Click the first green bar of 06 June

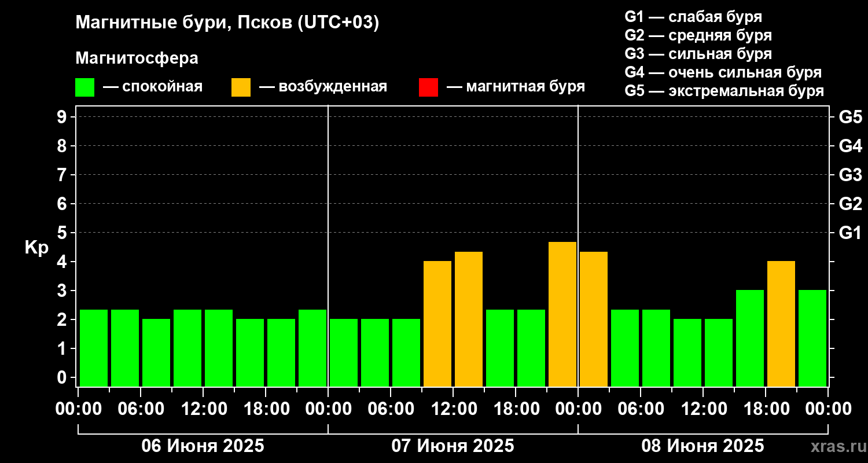[x=94, y=348]
